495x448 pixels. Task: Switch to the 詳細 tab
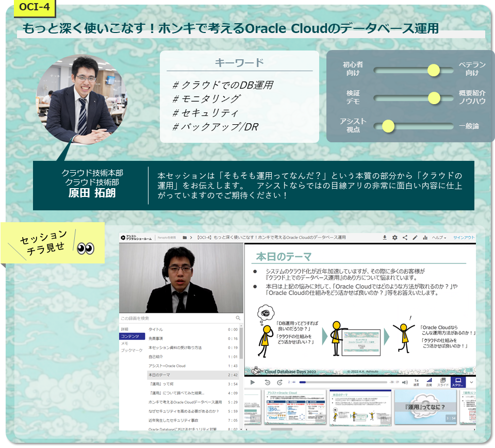pyautogui.click(x=125, y=329)
